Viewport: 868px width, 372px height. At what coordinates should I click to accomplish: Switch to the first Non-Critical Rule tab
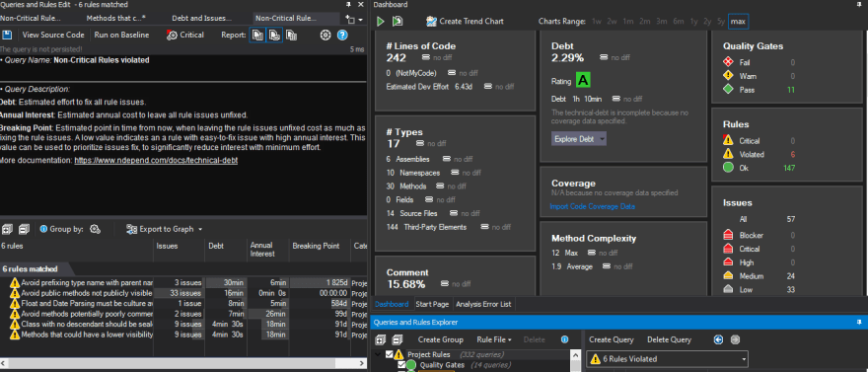pos(30,19)
